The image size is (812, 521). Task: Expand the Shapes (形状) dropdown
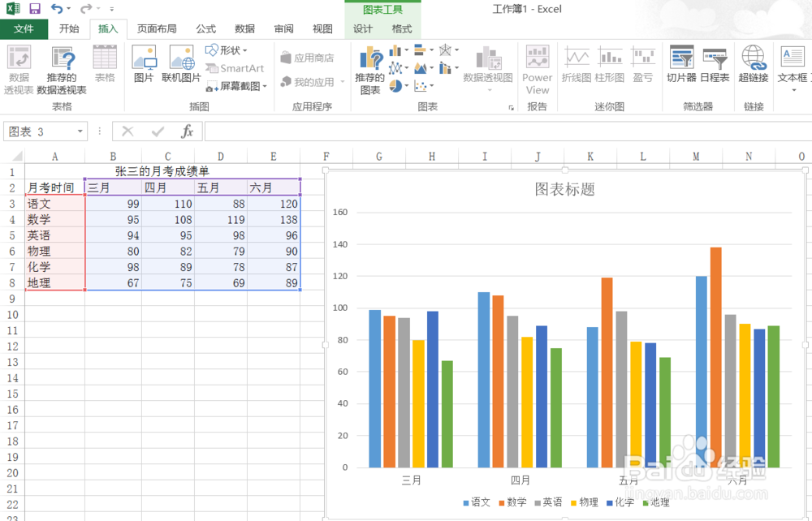pos(245,50)
